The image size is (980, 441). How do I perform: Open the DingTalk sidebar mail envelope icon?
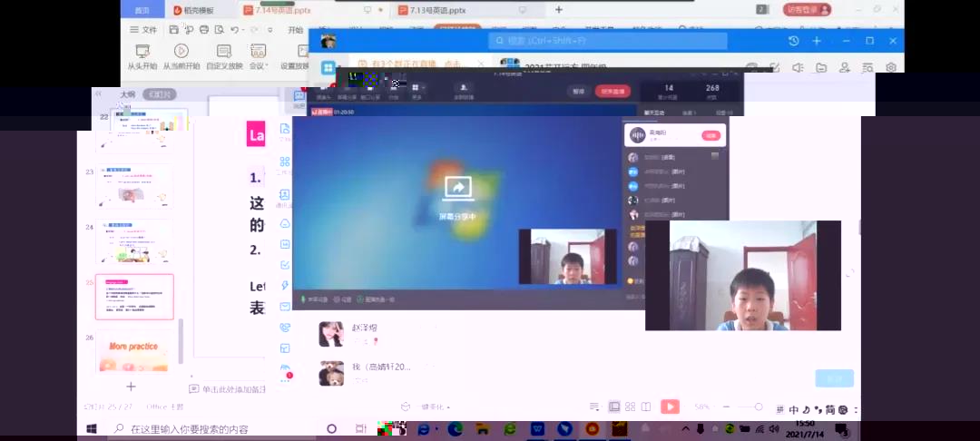click(285, 306)
